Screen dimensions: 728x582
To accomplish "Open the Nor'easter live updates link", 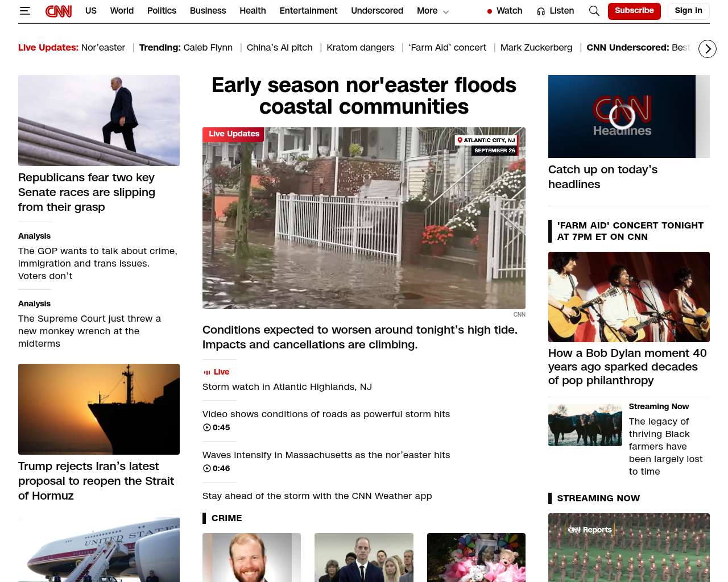I will point(103,48).
